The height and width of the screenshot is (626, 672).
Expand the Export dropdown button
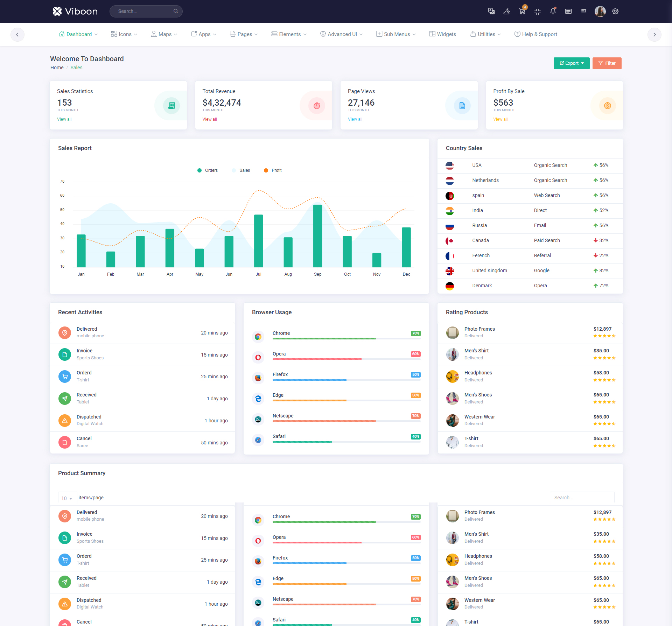pos(571,63)
